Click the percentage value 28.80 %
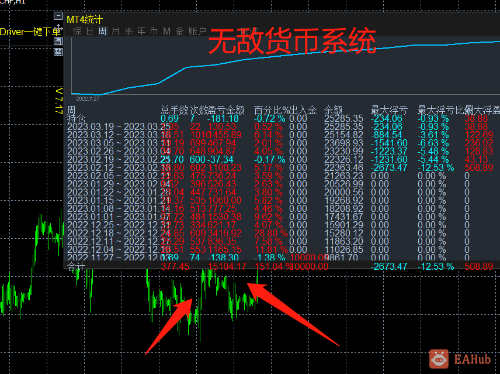This screenshot has height=374, width=500. click(271, 233)
